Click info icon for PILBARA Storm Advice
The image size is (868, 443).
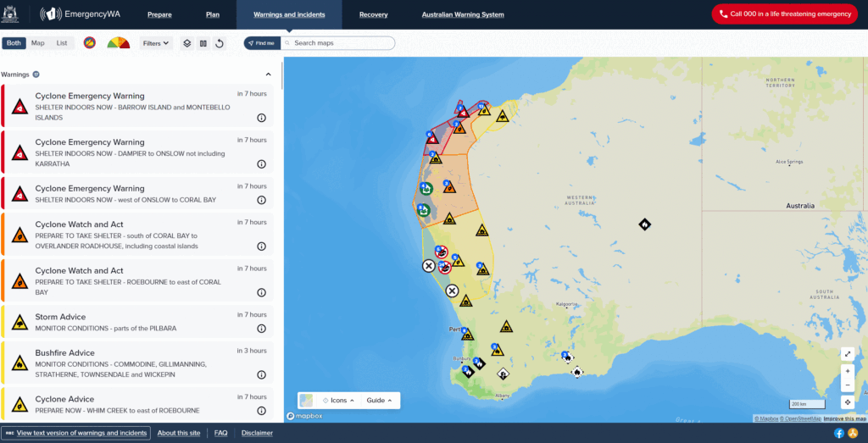261,329
